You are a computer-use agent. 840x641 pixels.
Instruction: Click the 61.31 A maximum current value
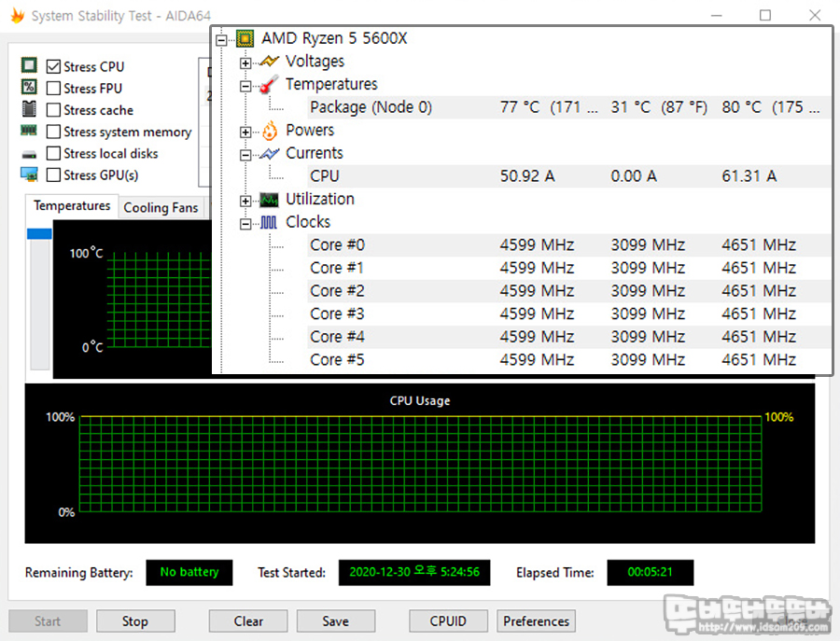(749, 176)
